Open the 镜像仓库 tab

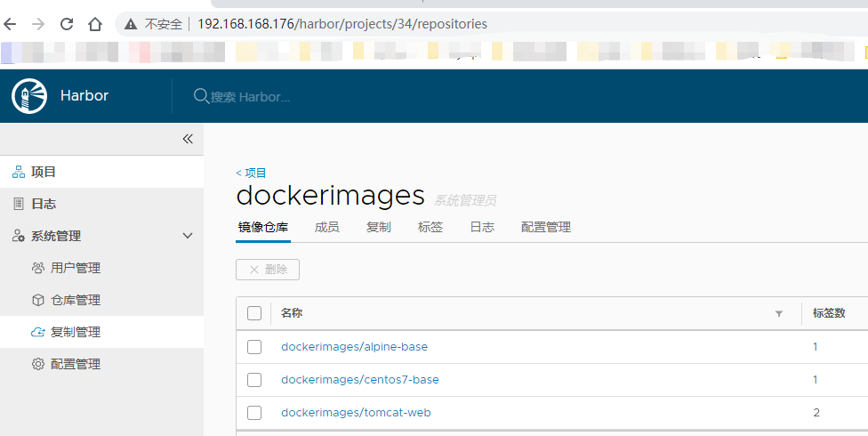263,227
